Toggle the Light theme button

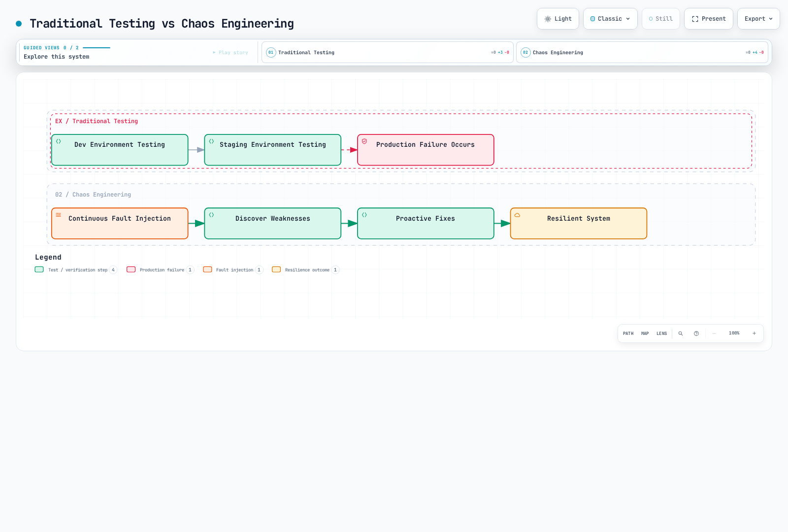558,19
